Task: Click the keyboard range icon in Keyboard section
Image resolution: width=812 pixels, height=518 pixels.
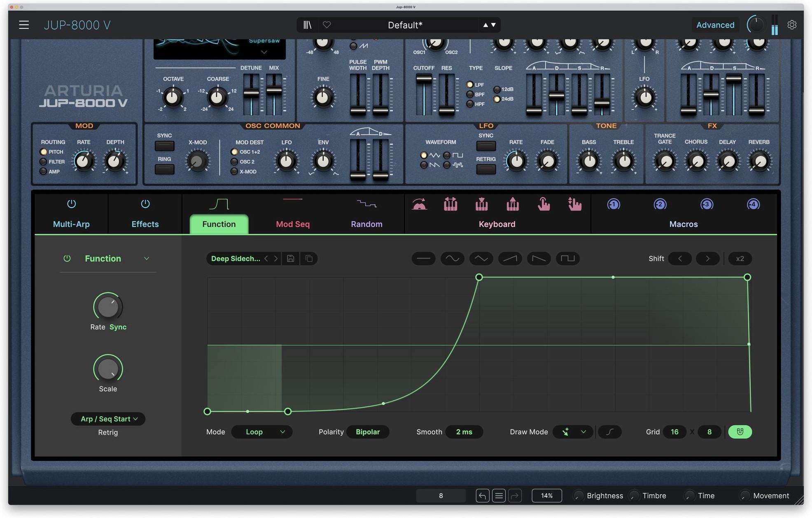Action: click(x=450, y=204)
